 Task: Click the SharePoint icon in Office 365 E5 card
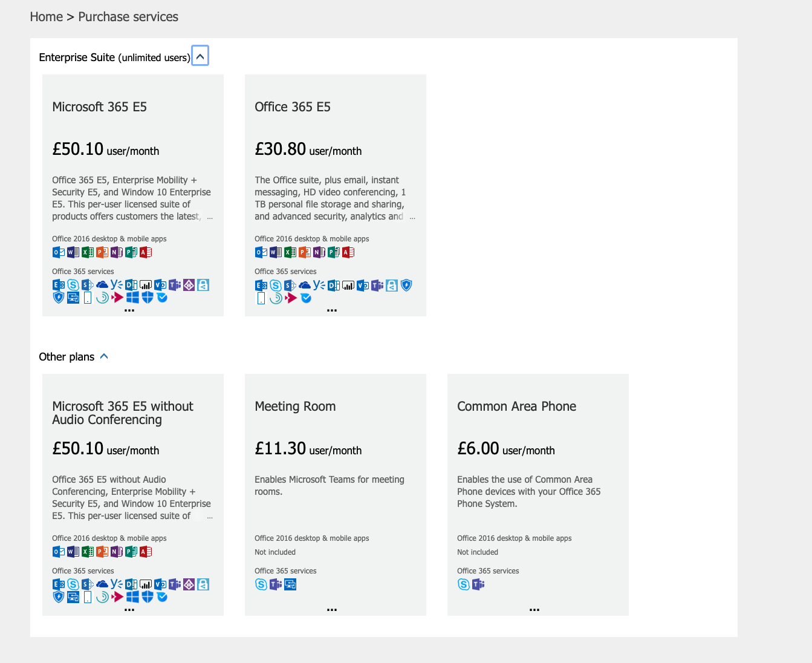pyautogui.click(x=290, y=285)
